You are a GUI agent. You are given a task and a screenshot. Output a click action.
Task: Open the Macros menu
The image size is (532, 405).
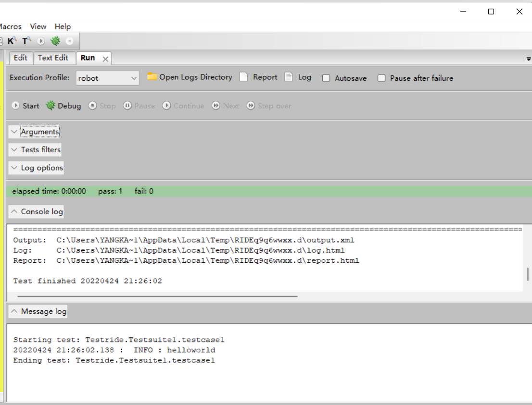click(10, 26)
